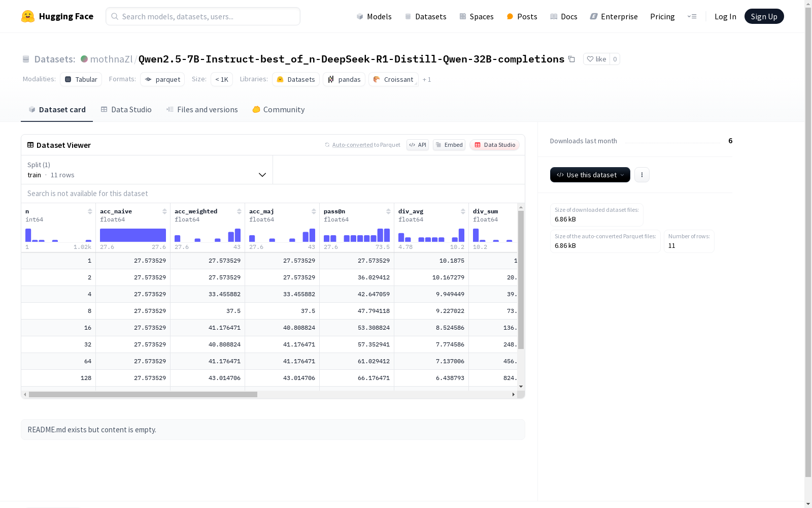Open Posts in the top navigation
The height and width of the screenshot is (508, 812).
point(522,16)
